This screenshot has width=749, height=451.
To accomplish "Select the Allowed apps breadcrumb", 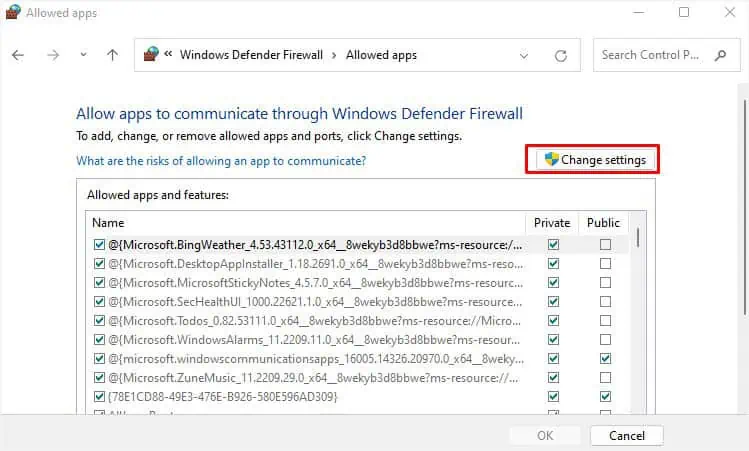I will [381, 55].
